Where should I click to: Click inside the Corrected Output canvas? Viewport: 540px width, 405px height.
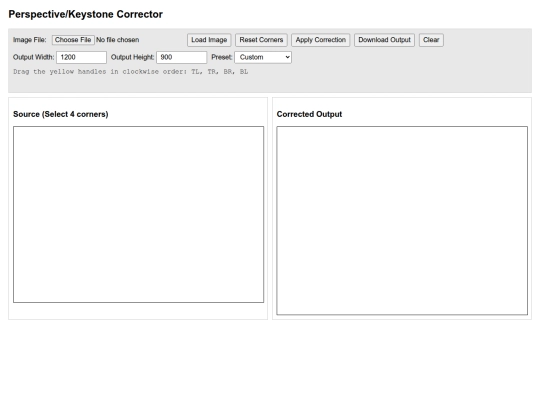pyautogui.click(x=402, y=220)
